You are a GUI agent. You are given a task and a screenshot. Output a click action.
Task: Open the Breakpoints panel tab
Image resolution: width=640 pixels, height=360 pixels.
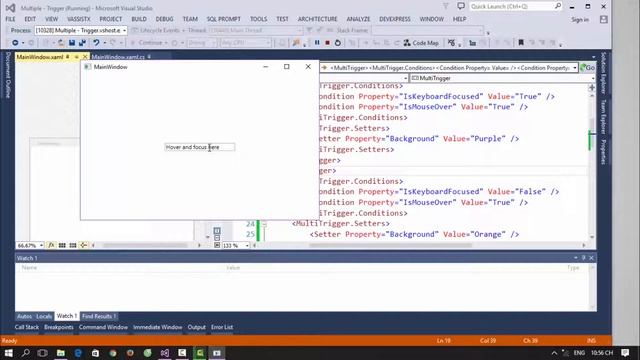[x=59, y=327]
